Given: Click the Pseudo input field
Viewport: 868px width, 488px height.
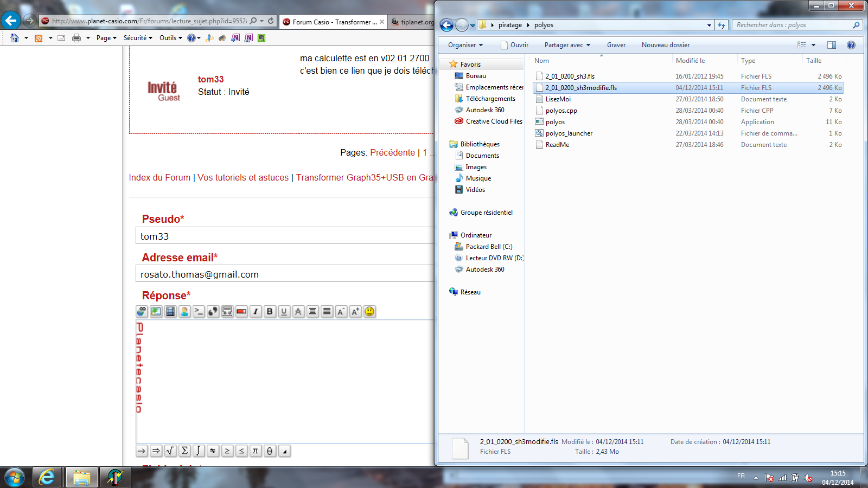Looking at the screenshot, I should pos(285,236).
